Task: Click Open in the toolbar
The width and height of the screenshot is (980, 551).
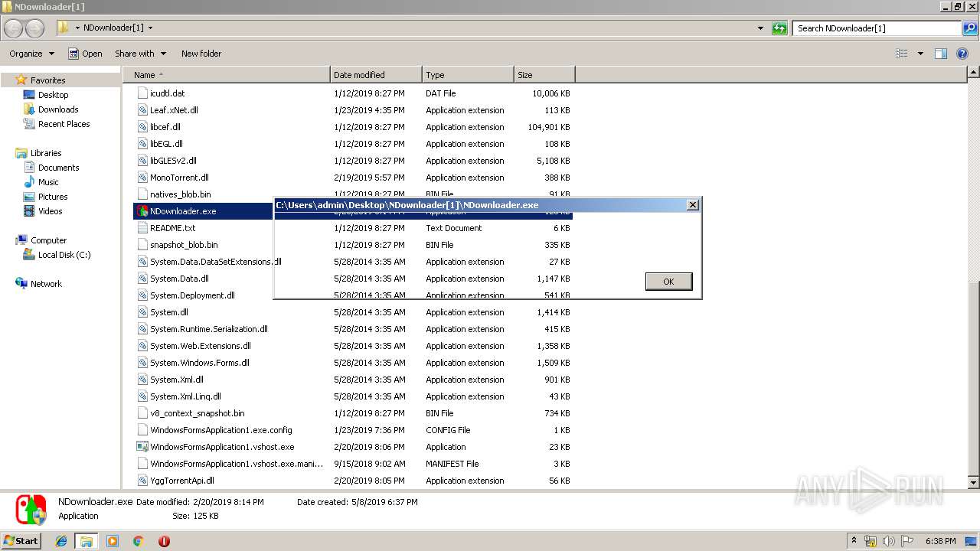Action: [x=85, y=54]
